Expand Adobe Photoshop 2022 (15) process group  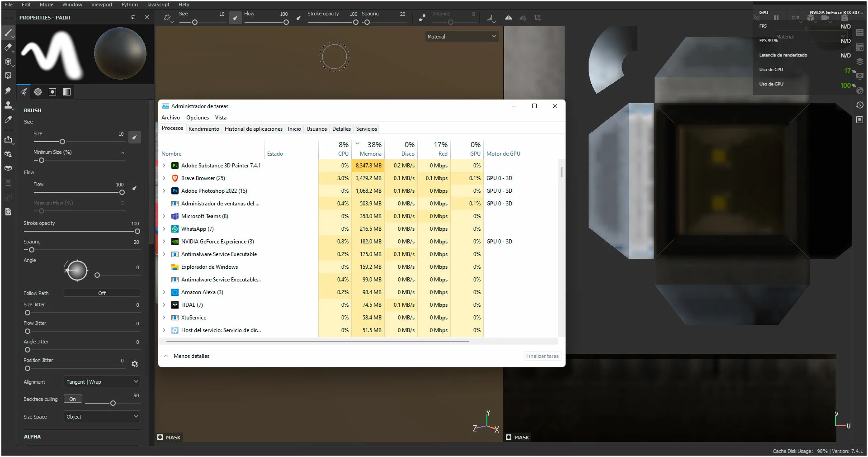click(164, 191)
